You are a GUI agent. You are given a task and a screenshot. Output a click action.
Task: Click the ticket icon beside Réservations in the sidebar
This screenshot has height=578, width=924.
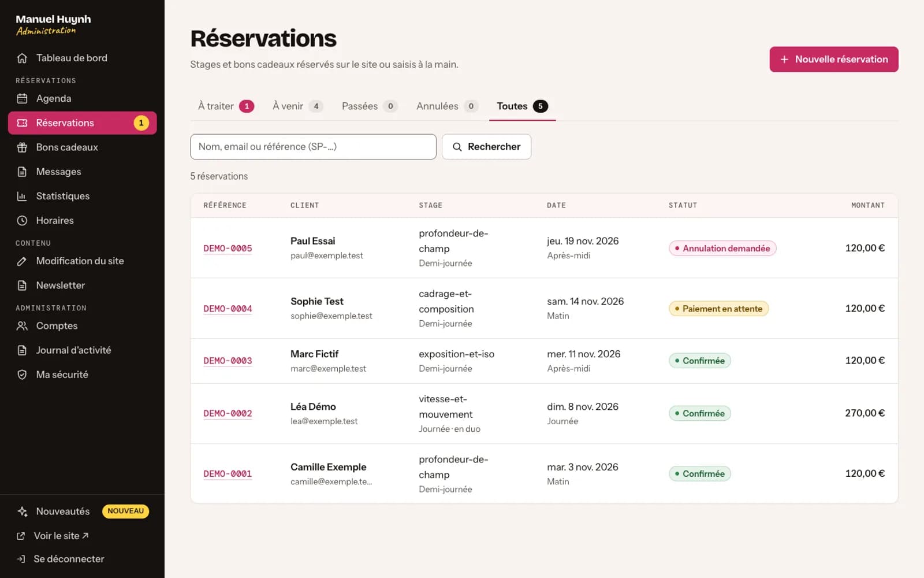22,123
